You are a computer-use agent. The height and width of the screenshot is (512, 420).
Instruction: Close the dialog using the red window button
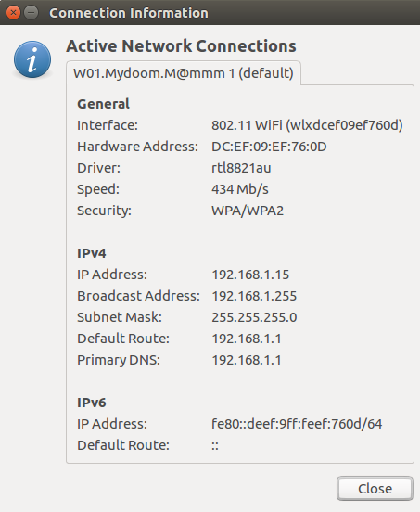(13, 13)
